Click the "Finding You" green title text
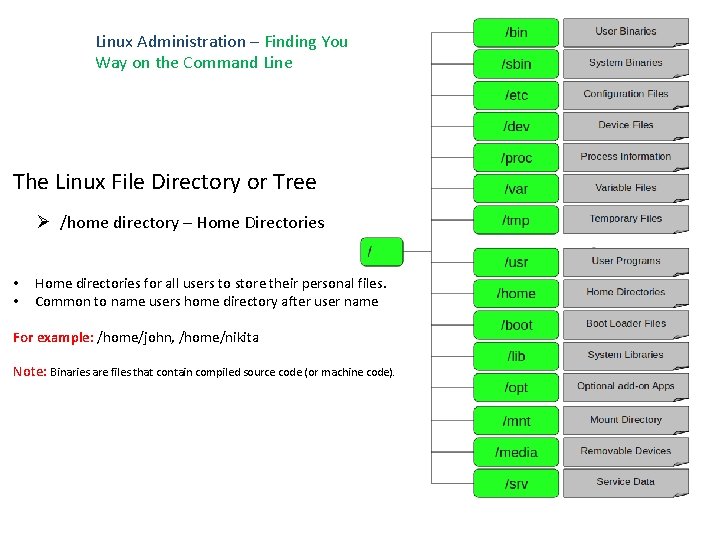 306,42
